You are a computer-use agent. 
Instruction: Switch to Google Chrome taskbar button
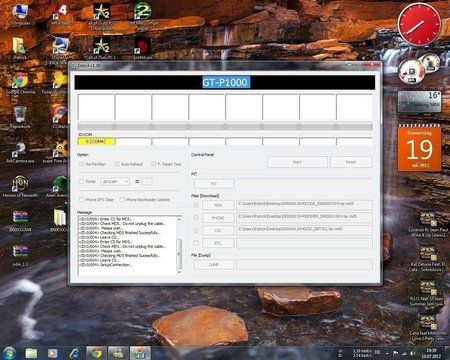click(x=97, y=353)
